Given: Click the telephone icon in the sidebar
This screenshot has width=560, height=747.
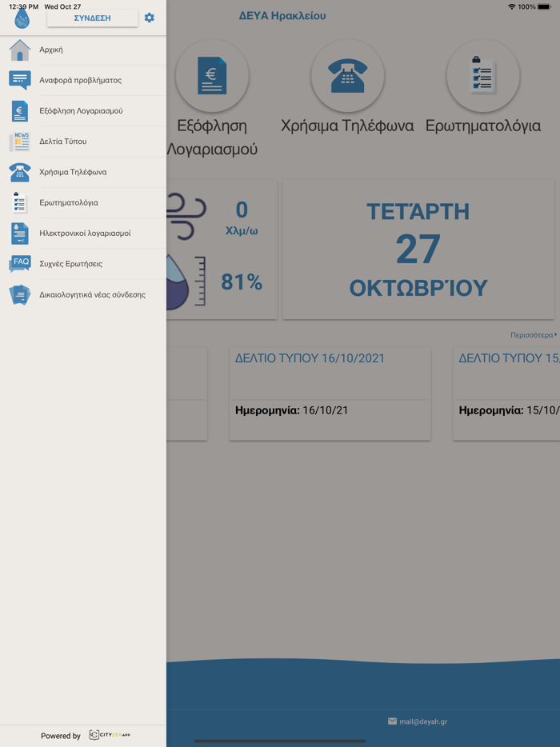Looking at the screenshot, I should 19,172.
